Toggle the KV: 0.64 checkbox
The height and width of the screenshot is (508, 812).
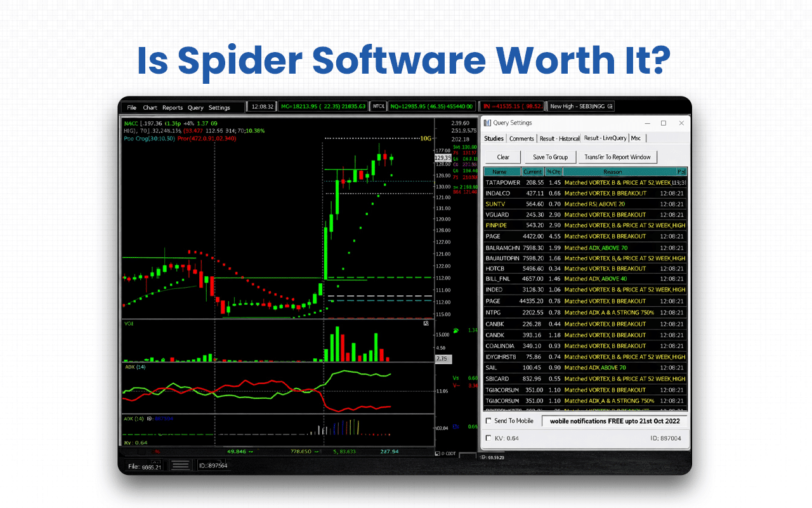click(x=488, y=438)
